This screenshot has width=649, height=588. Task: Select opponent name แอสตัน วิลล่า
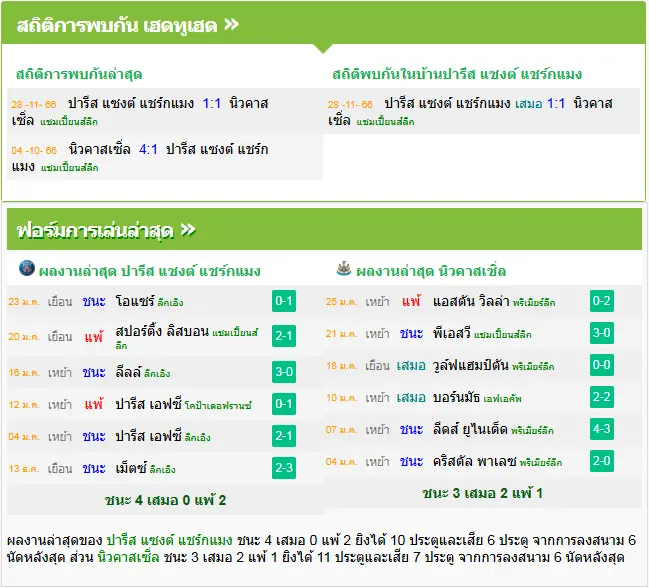(x=471, y=301)
